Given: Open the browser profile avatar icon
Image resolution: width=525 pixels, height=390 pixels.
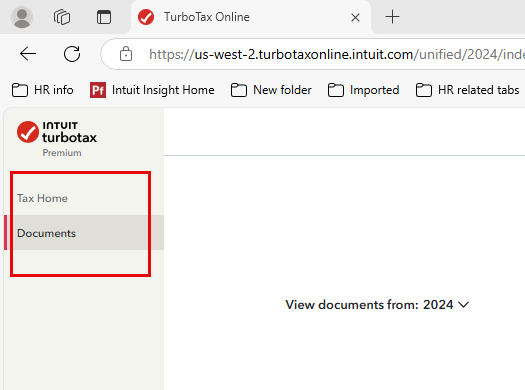Looking at the screenshot, I should [x=22, y=17].
